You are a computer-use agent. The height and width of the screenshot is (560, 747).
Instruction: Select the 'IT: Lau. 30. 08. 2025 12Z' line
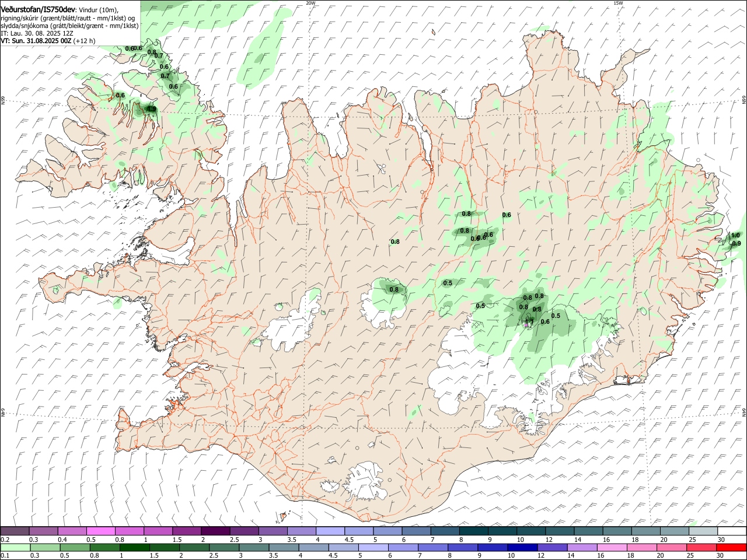[x=37, y=33]
